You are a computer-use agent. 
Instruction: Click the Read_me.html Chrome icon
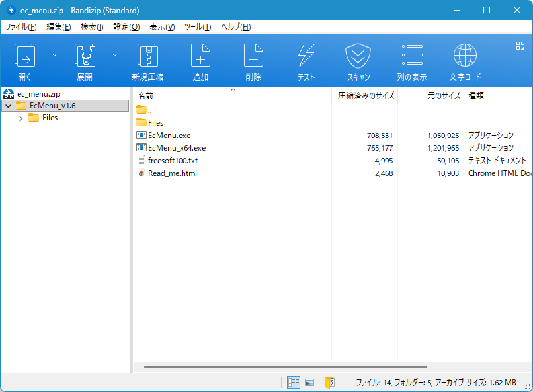tap(142, 173)
